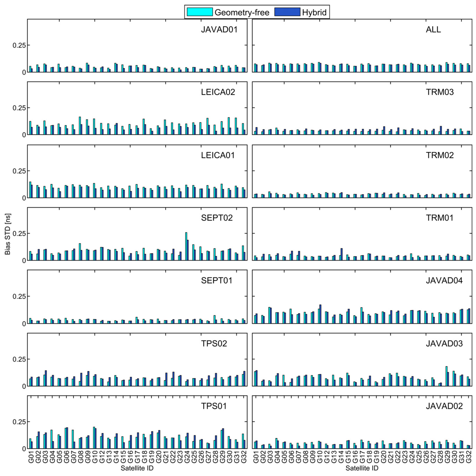The height and width of the screenshot is (476, 476).
Task: Click the TRM03 panel label
Action: pos(440,92)
